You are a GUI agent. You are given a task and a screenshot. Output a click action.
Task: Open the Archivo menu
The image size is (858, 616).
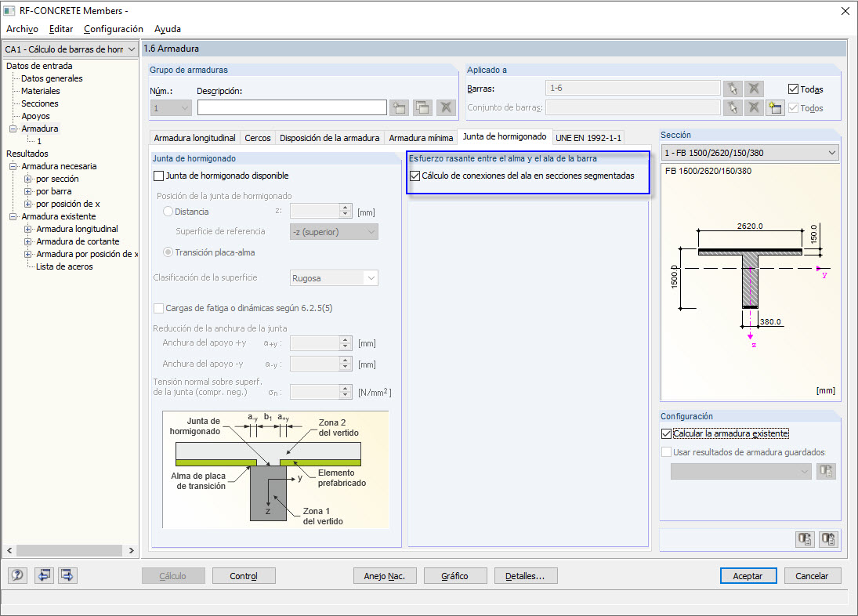point(22,29)
